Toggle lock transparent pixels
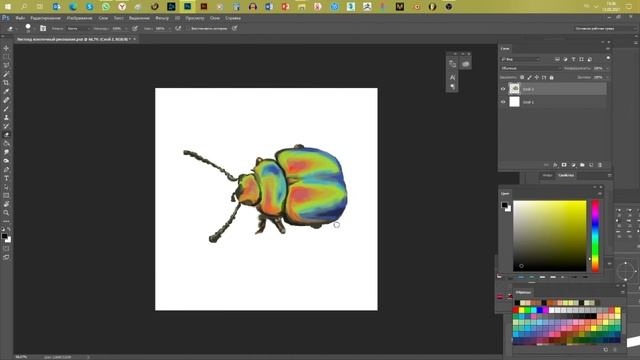The height and width of the screenshot is (360, 640). 522,77
